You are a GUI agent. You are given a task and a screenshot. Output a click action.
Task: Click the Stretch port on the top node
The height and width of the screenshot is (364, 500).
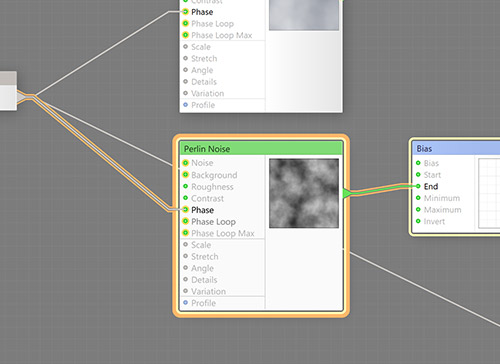186,58
